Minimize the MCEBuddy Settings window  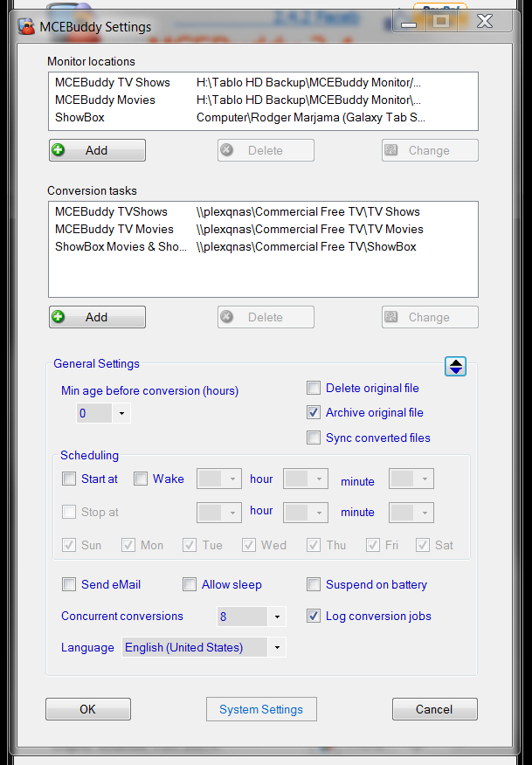[x=409, y=22]
